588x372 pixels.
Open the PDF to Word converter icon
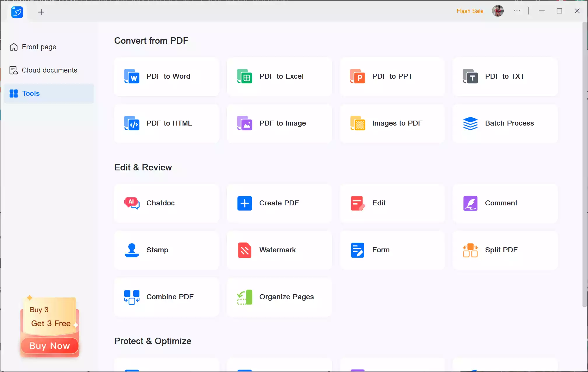[x=132, y=76]
